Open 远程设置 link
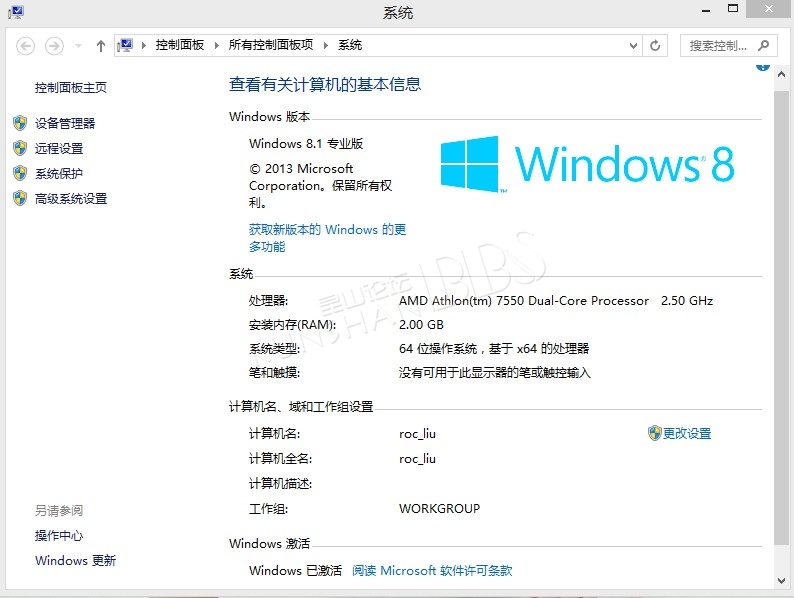Screen dimensions: 794x598 pos(59,148)
